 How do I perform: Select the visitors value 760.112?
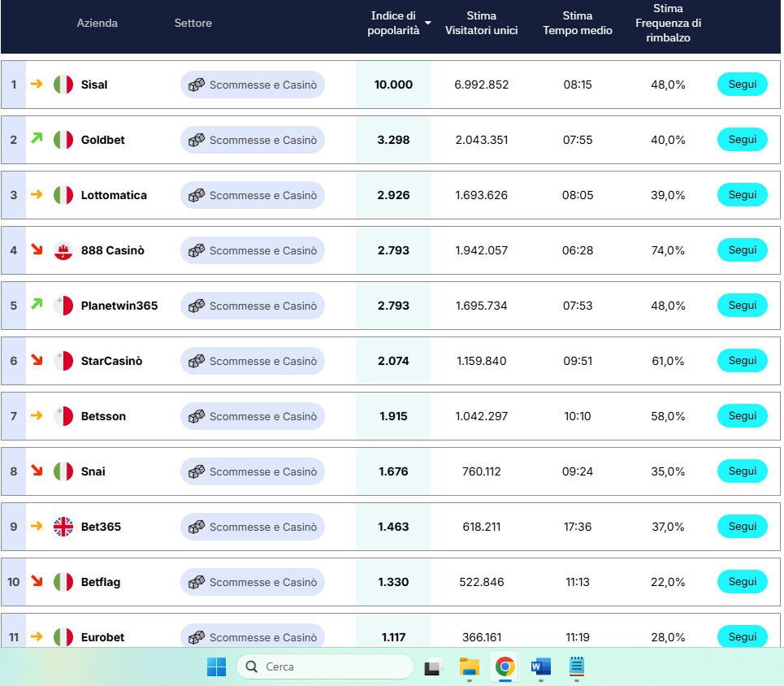point(482,471)
